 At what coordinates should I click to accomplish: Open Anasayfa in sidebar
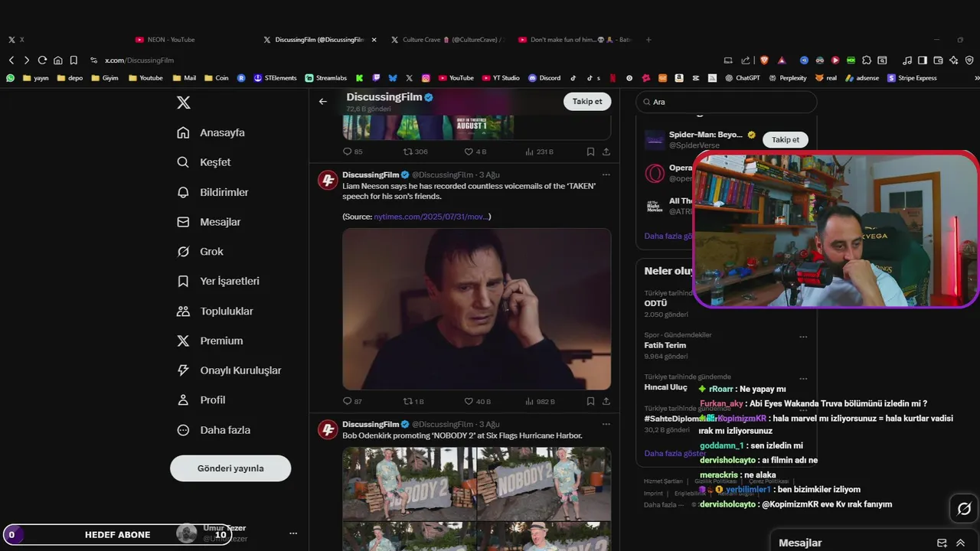pos(211,132)
